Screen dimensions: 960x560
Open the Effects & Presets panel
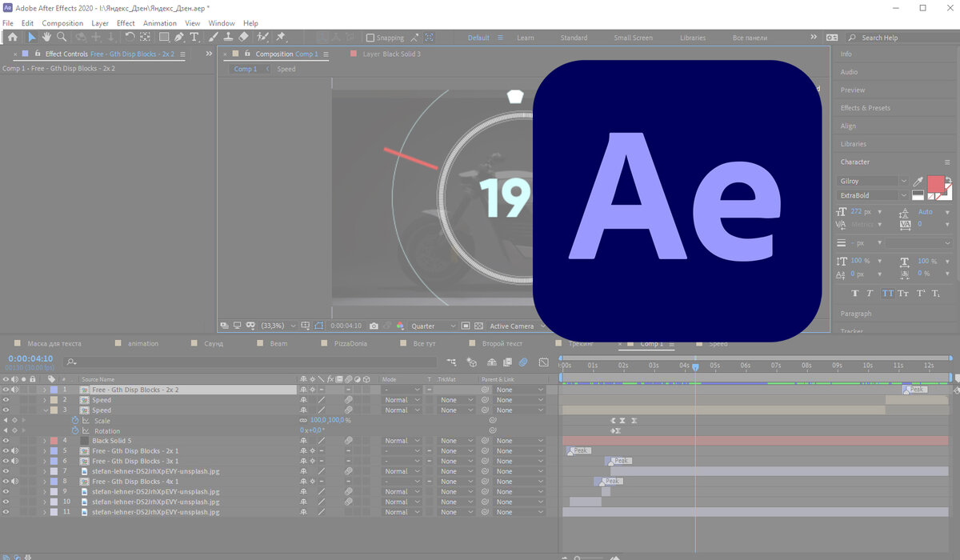865,108
